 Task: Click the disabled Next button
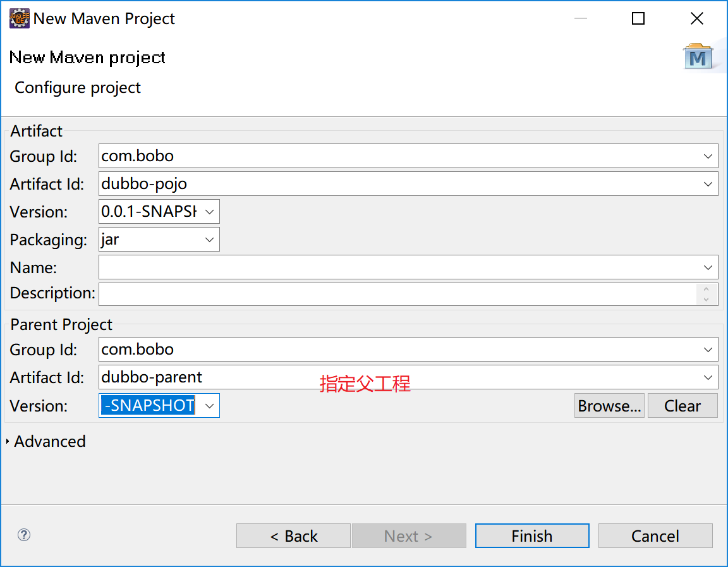coord(409,536)
